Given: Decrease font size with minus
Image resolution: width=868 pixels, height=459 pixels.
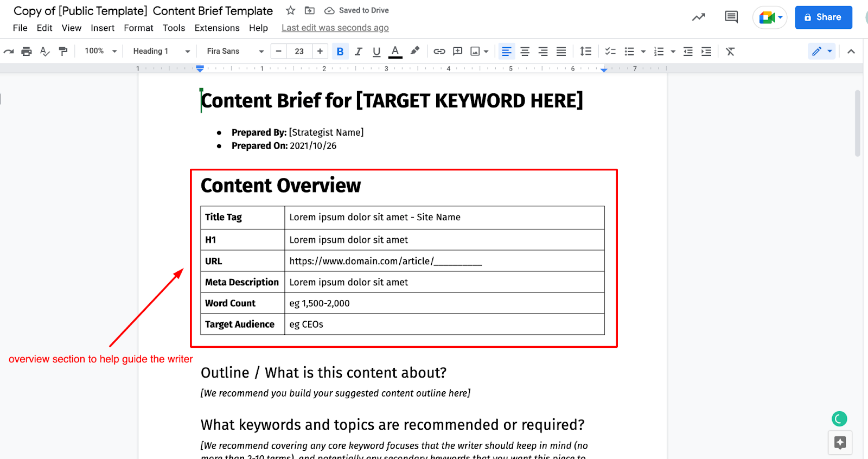Looking at the screenshot, I should [279, 51].
